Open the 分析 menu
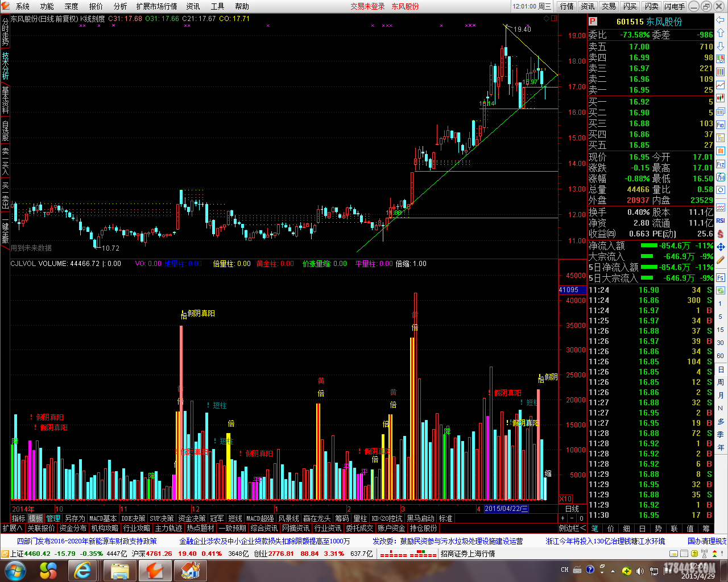This screenshot has width=728, height=582. (x=120, y=6)
